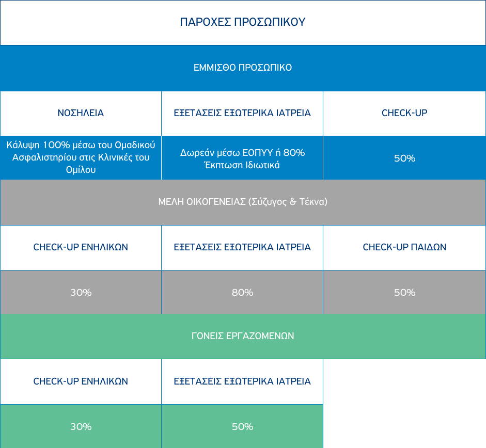The width and height of the screenshot is (486, 448).
Task: Select the 80% value in the gray row
Action: 242,293
